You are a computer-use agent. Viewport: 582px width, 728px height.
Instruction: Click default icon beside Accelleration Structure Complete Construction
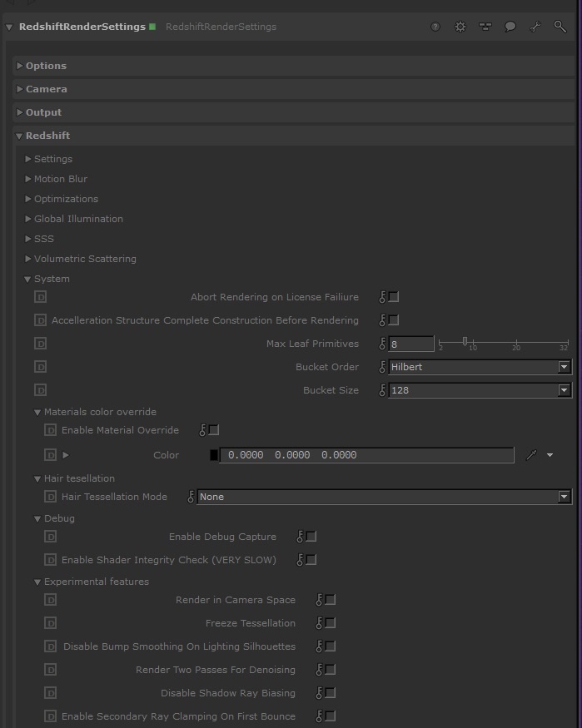41,320
